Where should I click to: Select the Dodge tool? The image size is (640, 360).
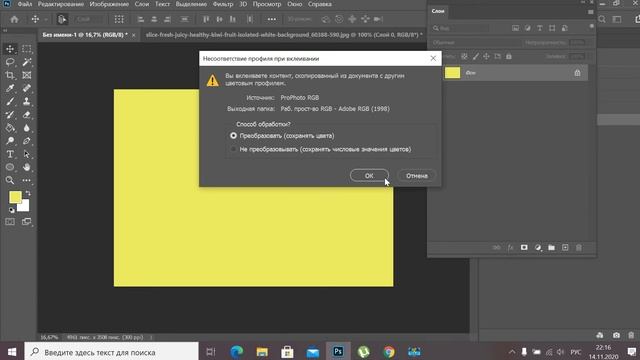[10, 141]
